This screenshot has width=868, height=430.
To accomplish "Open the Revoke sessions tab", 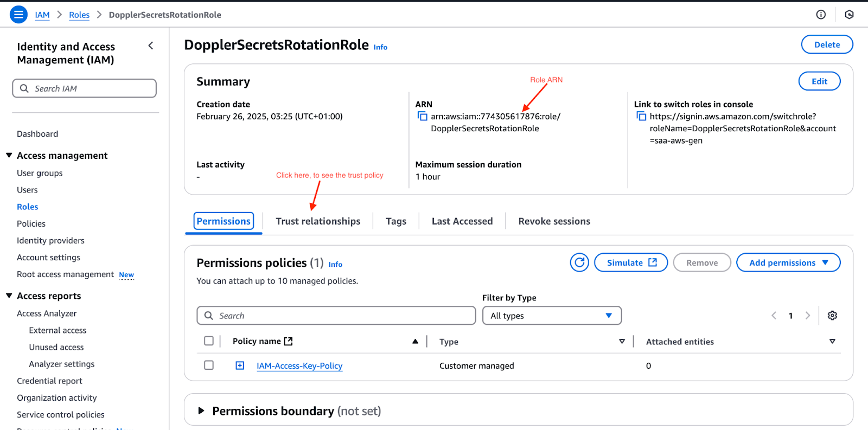I will [x=554, y=221].
